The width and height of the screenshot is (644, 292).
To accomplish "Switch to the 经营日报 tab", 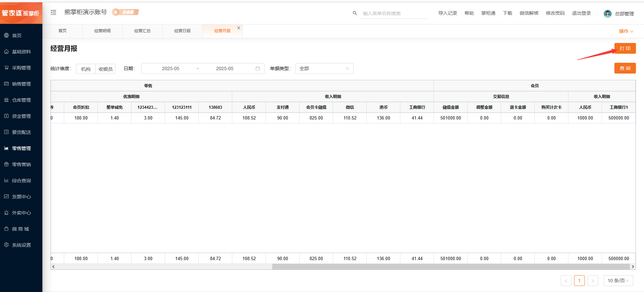I will (182, 31).
